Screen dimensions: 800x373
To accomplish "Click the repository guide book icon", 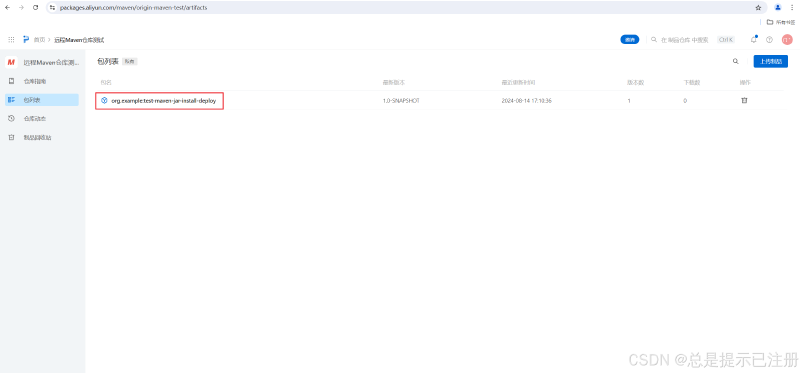I will (x=11, y=81).
